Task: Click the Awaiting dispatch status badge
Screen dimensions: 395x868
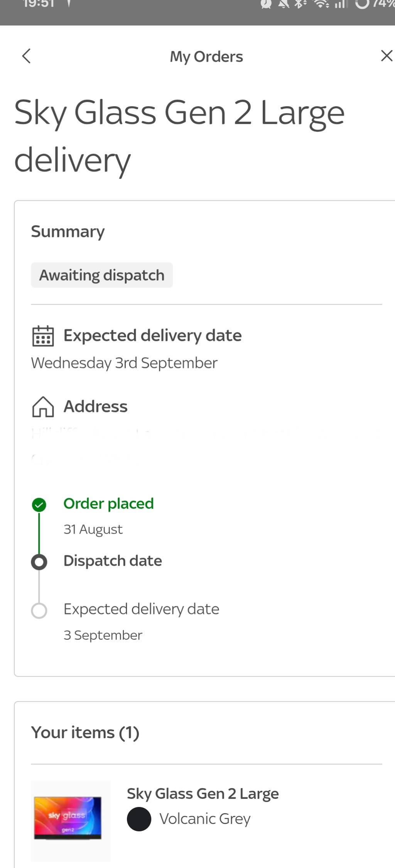Action: pyautogui.click(x=102, y=275)
